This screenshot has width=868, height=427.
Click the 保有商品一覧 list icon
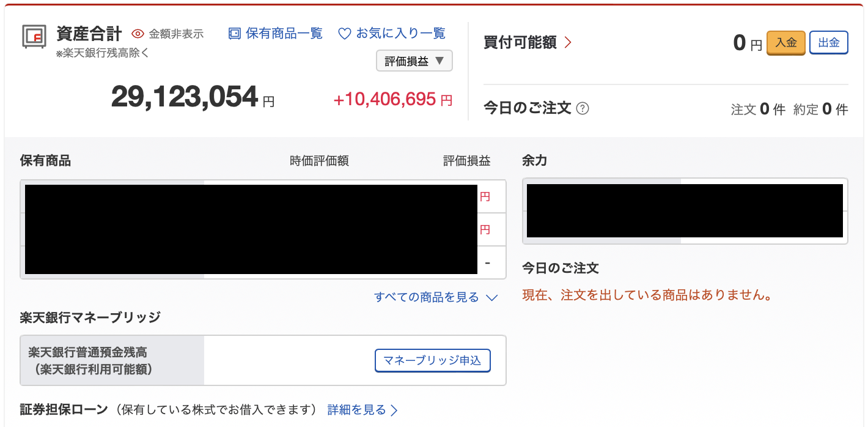(235, 34)
